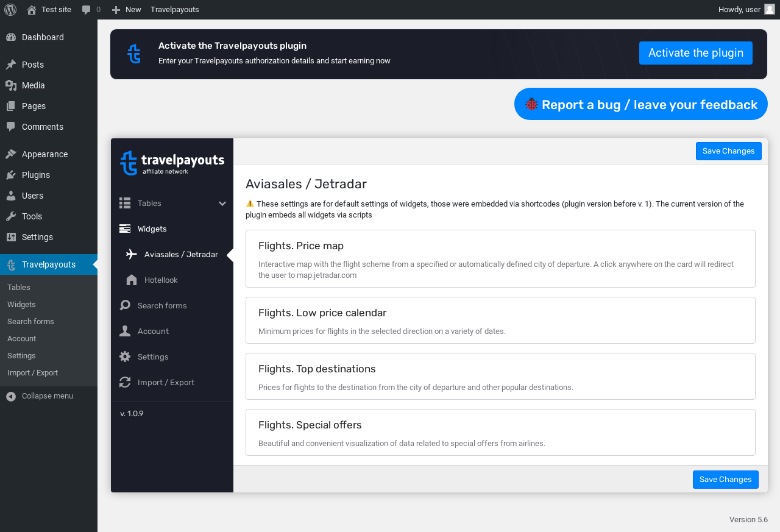The height and width of the screenshot is (532, 780).
Task: Click the WordPress logo icon
Action: [10, 9]
